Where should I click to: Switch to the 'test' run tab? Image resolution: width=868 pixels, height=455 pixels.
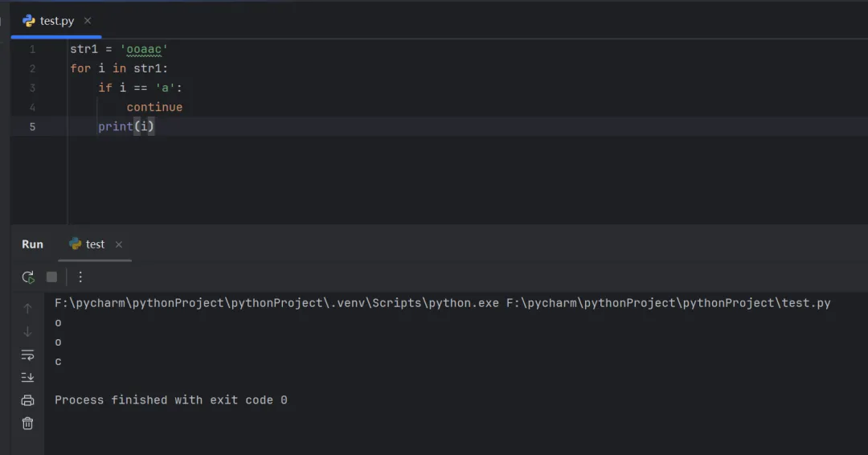(95, 244)
